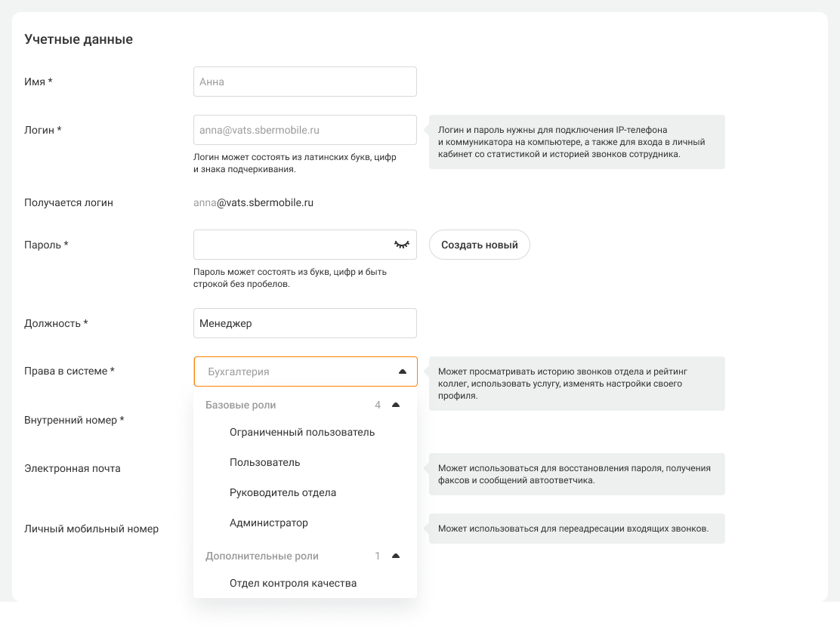Toggle password visibility eye icon
840x632 pixels.
point(401,245)
